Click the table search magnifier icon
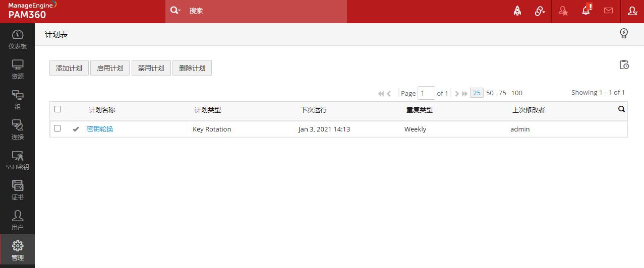 [621, 109]
